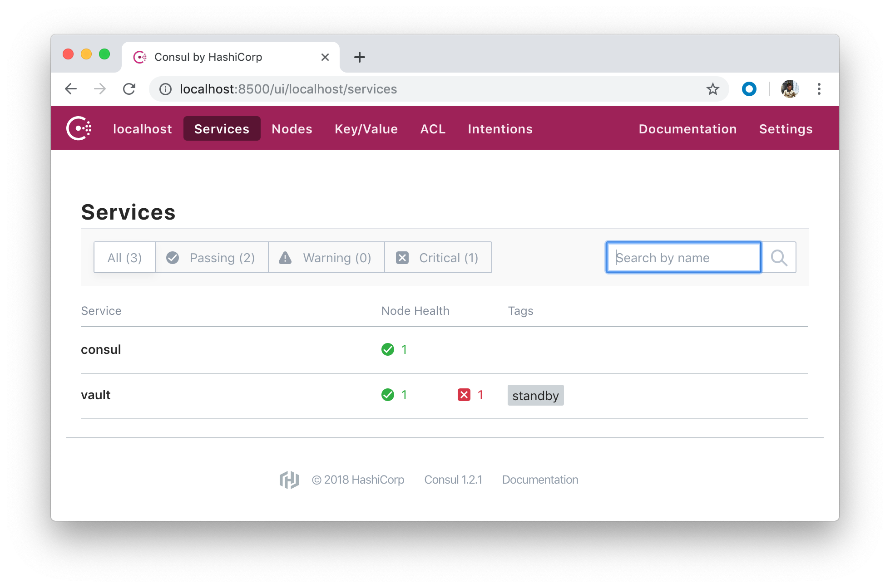Viewport: 890px width, 588px height.
Task: Filter services by Passing (2)
Action: [x=212, y=257]
